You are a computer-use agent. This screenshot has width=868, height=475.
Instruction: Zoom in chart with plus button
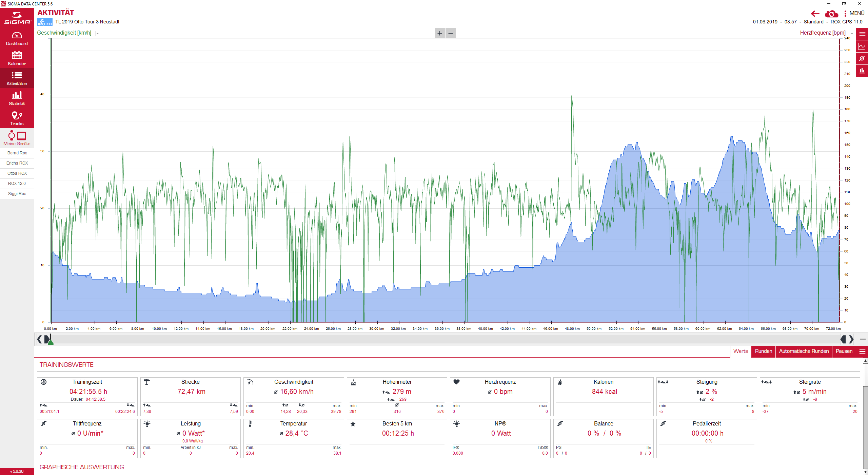pos(439,33)
